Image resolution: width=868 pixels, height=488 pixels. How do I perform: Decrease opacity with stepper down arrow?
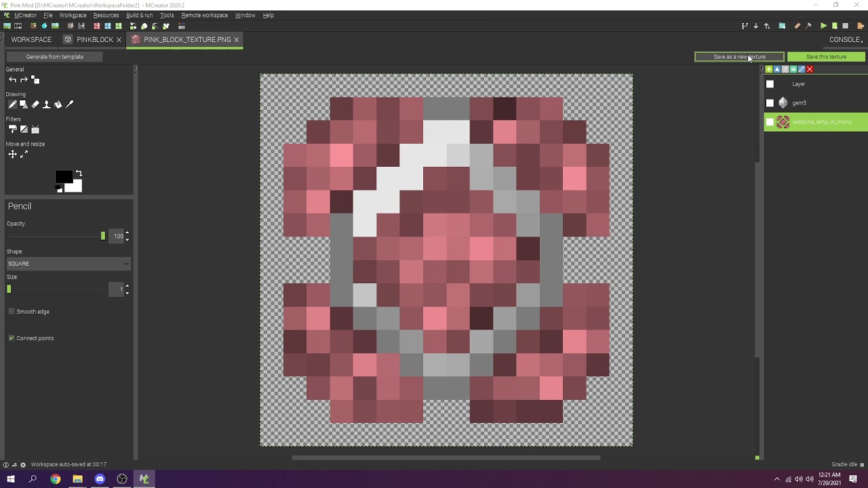tap(127, 239)
